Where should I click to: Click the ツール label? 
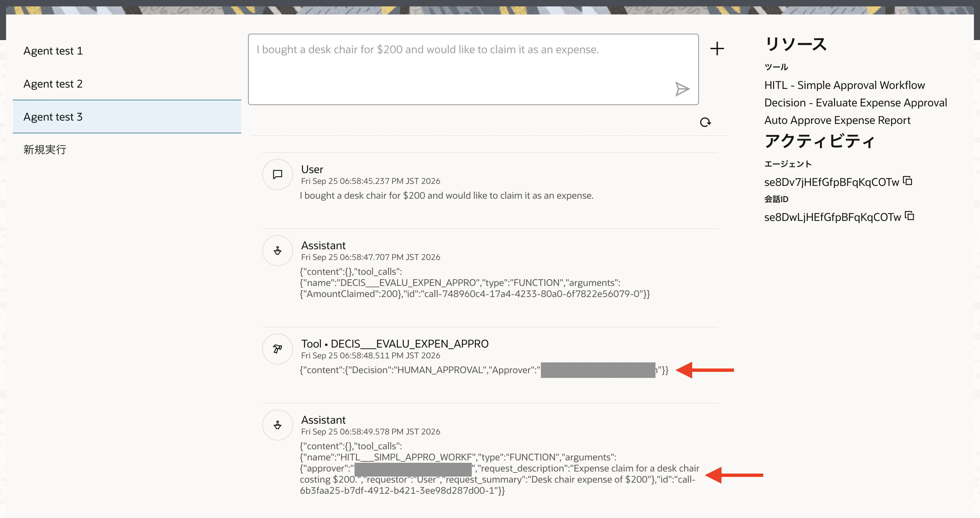[776, 67]
